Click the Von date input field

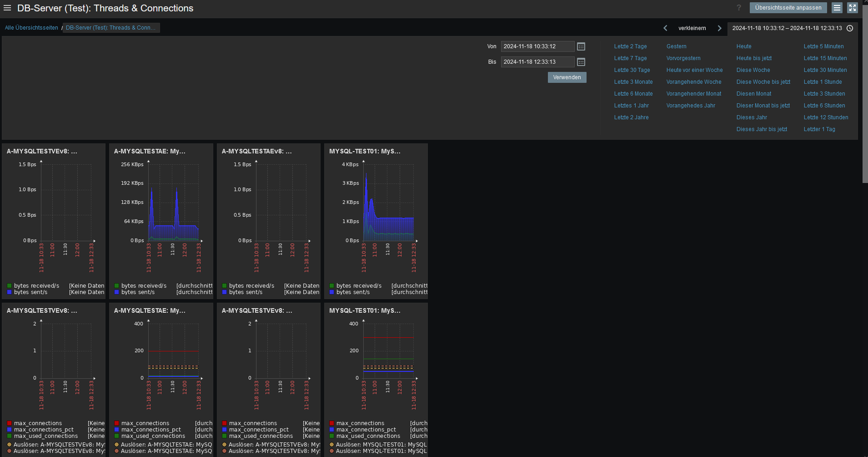[537, 46]
